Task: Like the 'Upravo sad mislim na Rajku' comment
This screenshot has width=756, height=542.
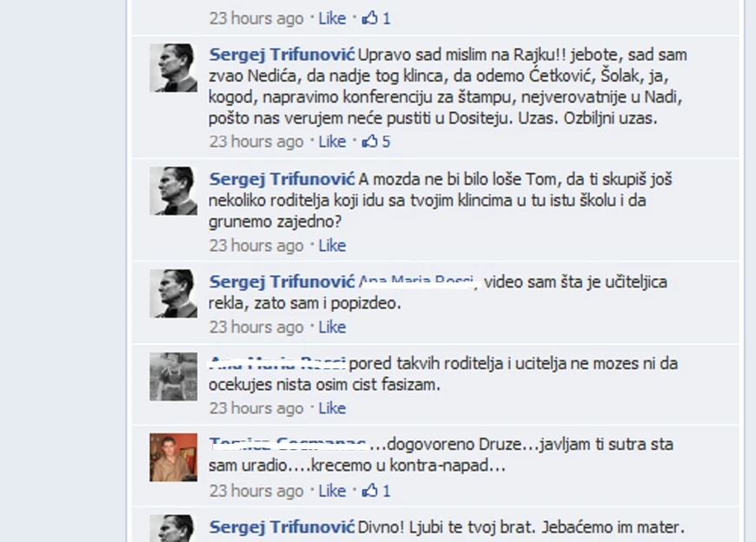Action: [332, 142]
